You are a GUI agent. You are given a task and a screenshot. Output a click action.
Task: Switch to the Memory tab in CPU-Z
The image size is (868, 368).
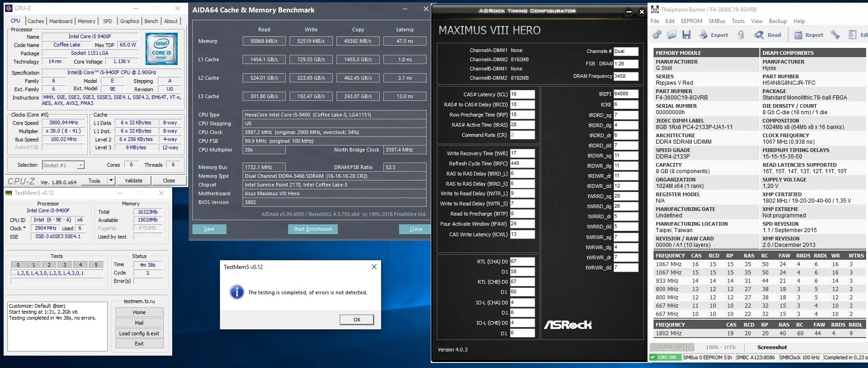coord(87,21)
